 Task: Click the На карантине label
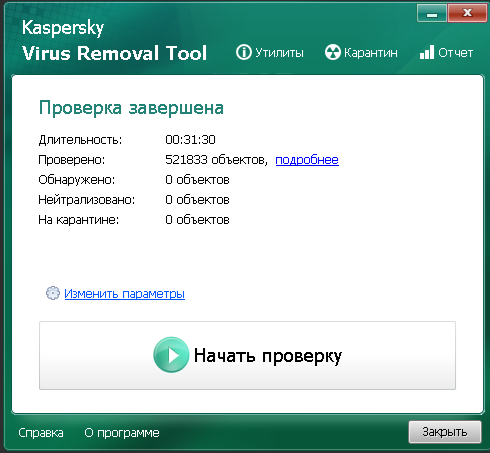(x=79, y=220)
